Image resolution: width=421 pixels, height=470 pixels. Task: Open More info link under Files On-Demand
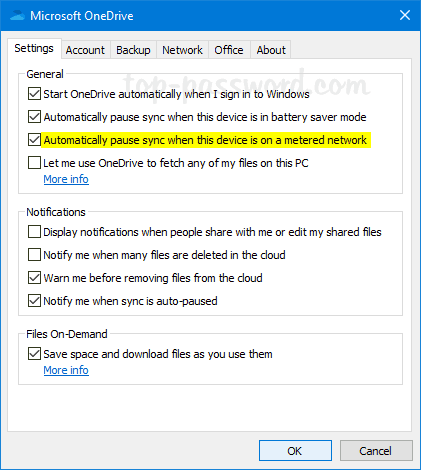pos(66,370)
